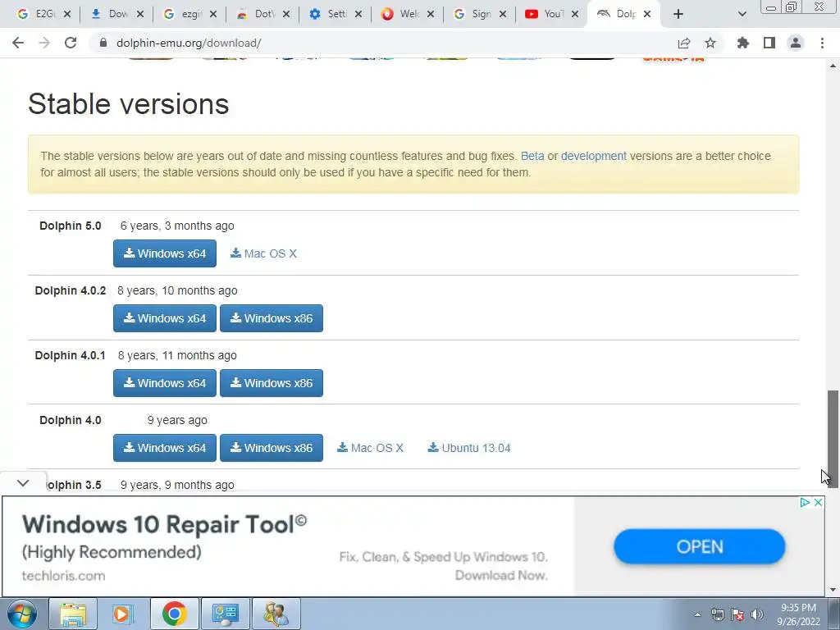The height and width of the screenshot is (630, 840).
Task: Open Chrome profile avatar
Action: tap(796, 43)
